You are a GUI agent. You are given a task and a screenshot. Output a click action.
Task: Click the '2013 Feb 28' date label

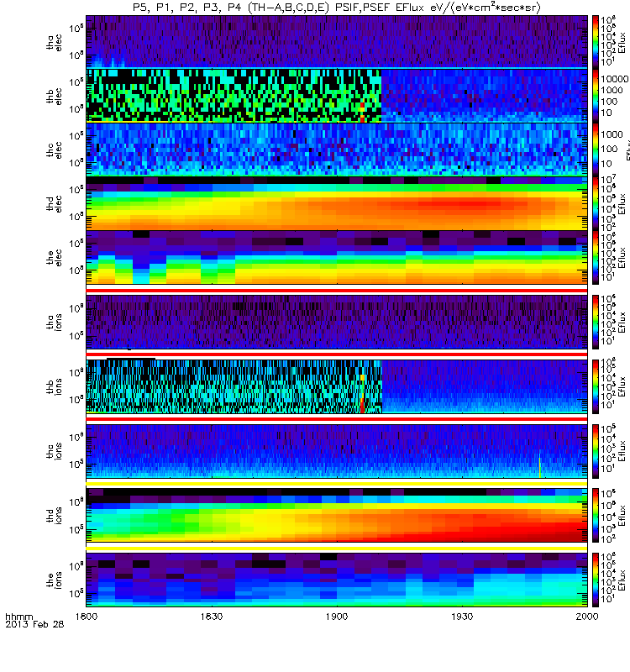(34, 624)
